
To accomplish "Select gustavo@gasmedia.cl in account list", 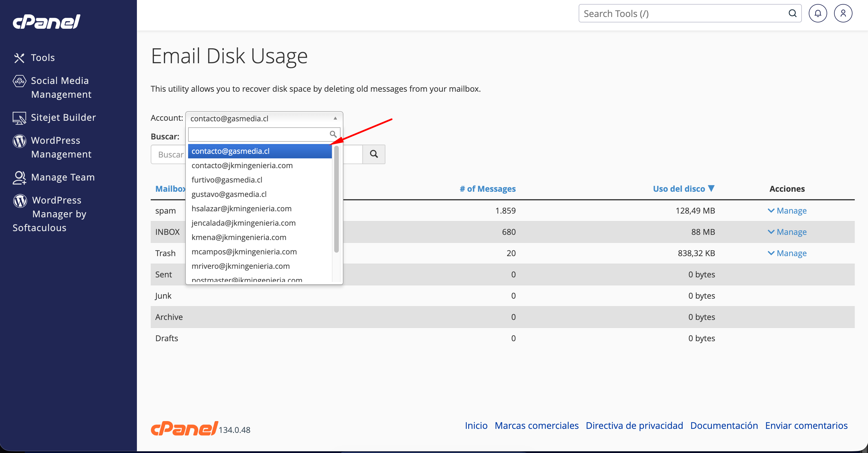I will (260, 194).
